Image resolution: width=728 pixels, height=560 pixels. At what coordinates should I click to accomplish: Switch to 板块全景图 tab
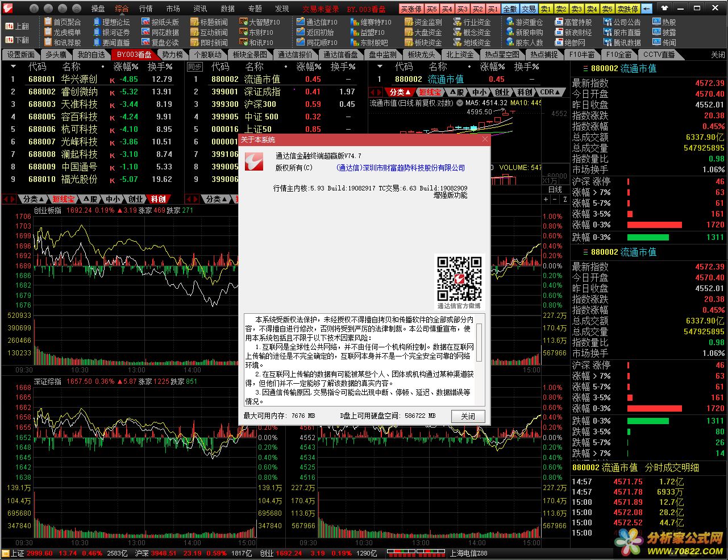249,55
